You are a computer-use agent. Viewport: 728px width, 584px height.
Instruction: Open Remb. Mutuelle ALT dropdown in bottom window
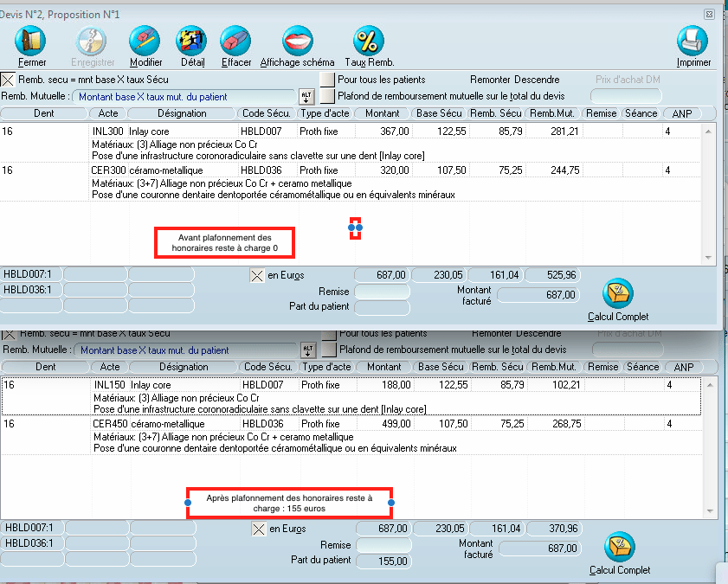coord(306,350)
